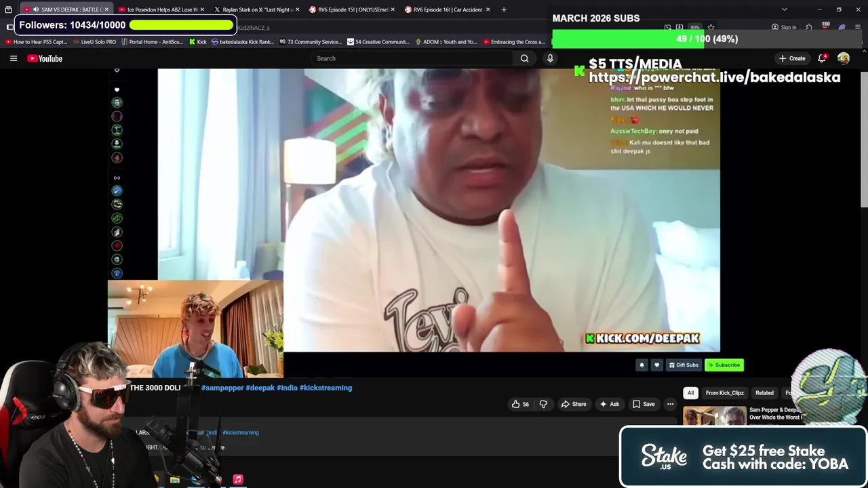The image size is (868, 488).
Task: Click the search magnifier button
Action: (x=524, y=58)
